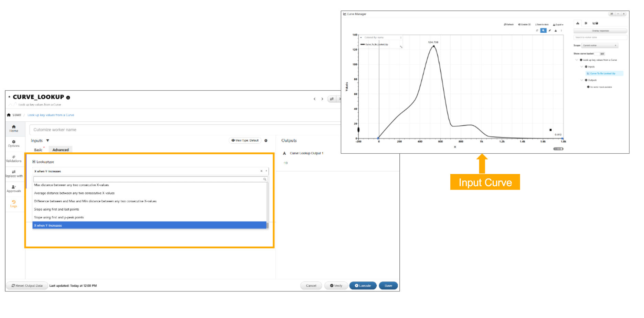Switch to the Basic inputs tab
This screenshot has width=644, height=318.
coord(38,150)
